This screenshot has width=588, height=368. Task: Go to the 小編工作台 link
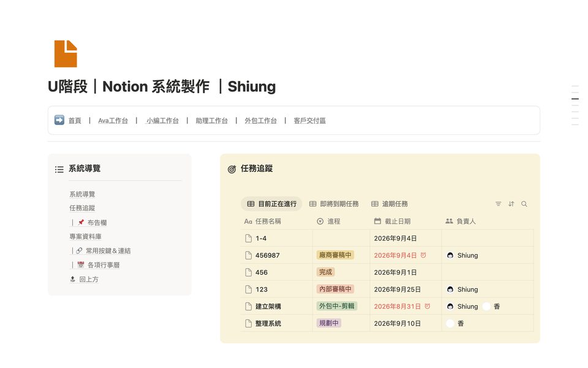click(x=162, y=121)
